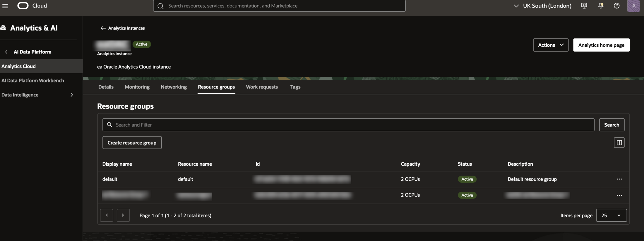Click the 2 OCPUs capacity in default row
The height and width of the screenshot is (241, 644).
[410, 179]
